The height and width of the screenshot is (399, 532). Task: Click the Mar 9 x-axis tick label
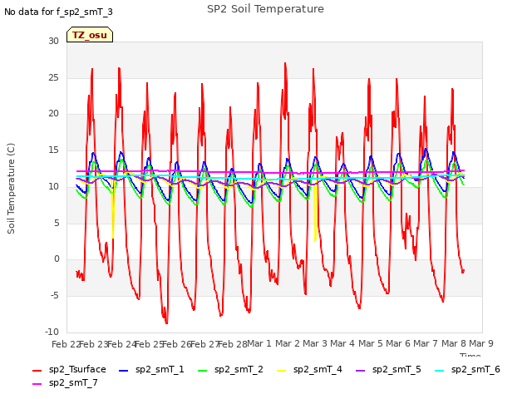[481, 343]
